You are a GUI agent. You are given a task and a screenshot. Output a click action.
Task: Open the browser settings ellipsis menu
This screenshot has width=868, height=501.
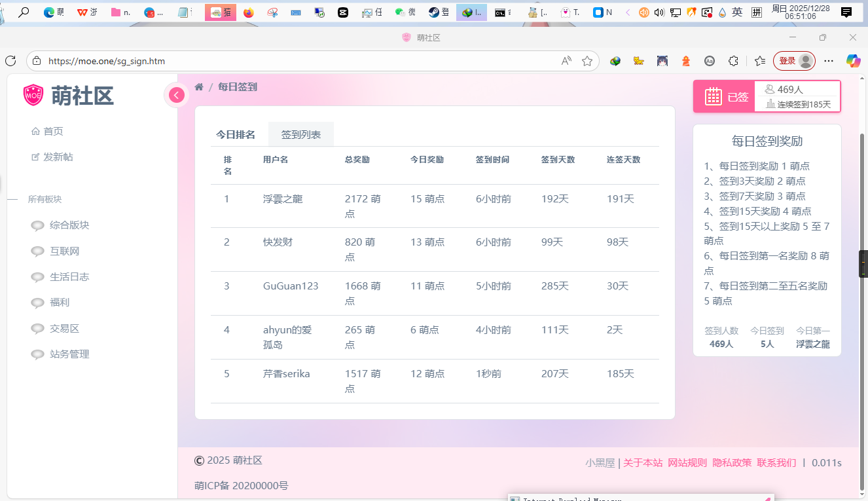pos(829,61)
